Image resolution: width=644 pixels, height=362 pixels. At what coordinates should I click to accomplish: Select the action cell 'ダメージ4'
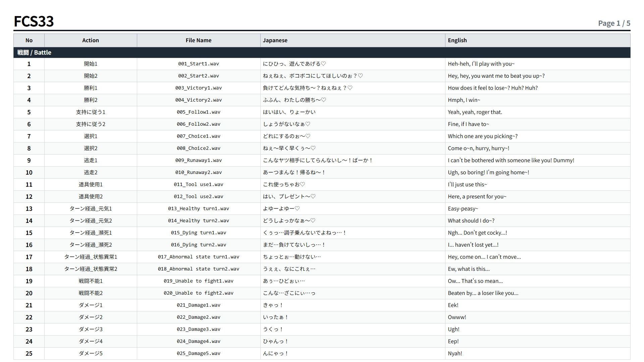pyautogui.click(x=91, y=341)
